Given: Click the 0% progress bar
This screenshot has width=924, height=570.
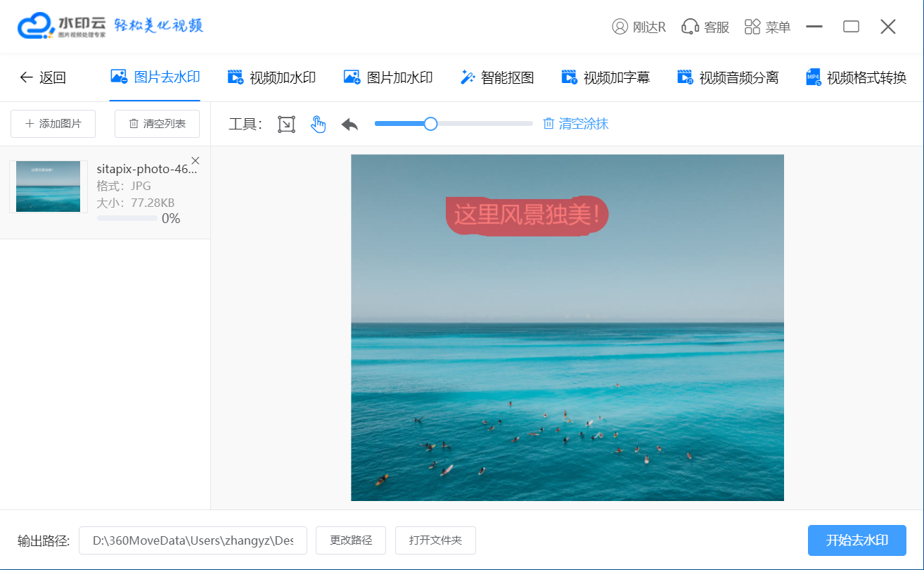Looking at the screenshot, I should click(127, 218).
